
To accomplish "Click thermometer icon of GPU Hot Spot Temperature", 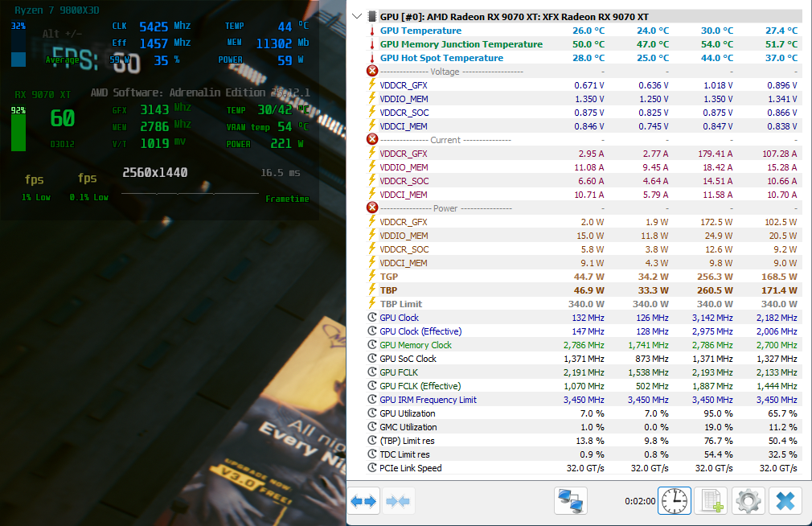I will tap(371, 58).
